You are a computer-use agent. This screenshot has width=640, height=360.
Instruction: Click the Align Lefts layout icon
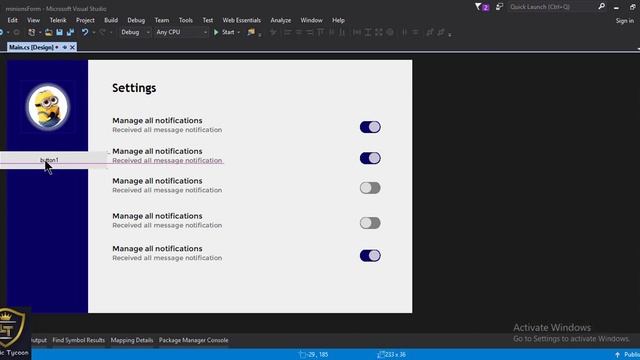(x=288, y=32)
